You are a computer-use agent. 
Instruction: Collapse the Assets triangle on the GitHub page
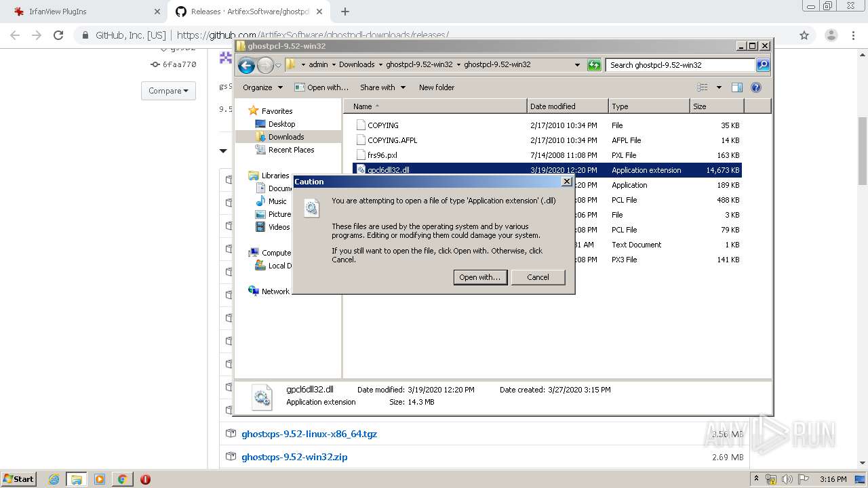[x=223, y=150]
